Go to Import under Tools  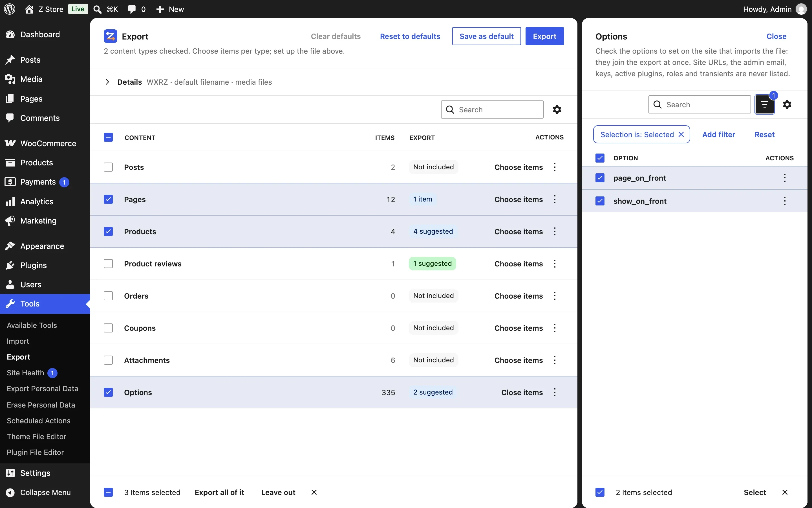[18, 341]
